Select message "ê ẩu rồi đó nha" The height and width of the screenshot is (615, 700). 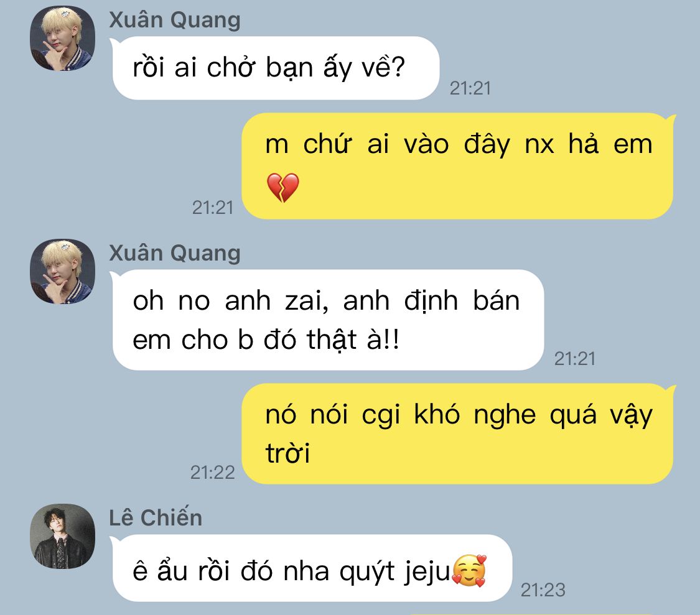click(x=311, y=568)
